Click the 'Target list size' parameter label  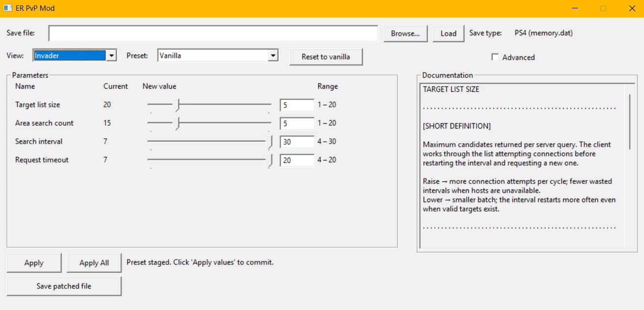pyautogui.click(x=38, y=104)
